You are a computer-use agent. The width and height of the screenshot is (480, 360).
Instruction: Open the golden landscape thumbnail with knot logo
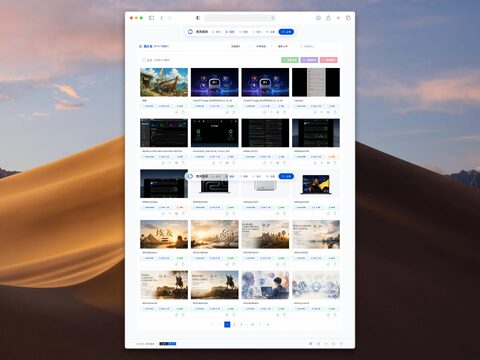tap(215, 234)
